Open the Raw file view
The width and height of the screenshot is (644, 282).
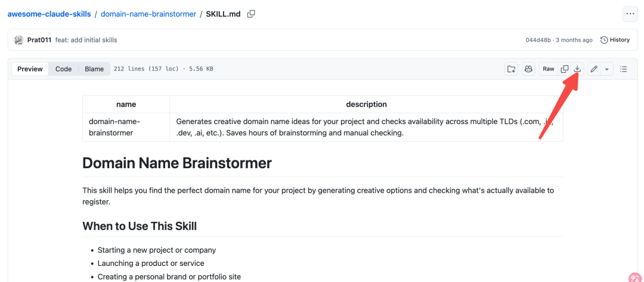548,69
